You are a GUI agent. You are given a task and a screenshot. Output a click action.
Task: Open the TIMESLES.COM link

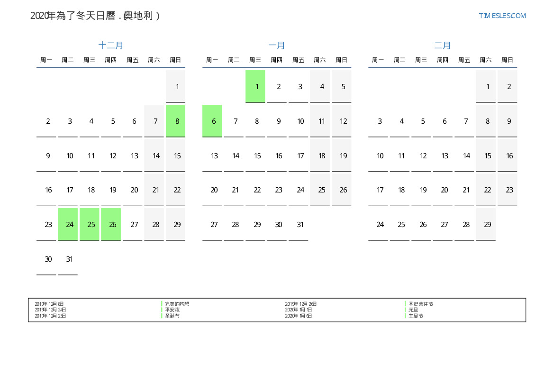click(502, 16)
